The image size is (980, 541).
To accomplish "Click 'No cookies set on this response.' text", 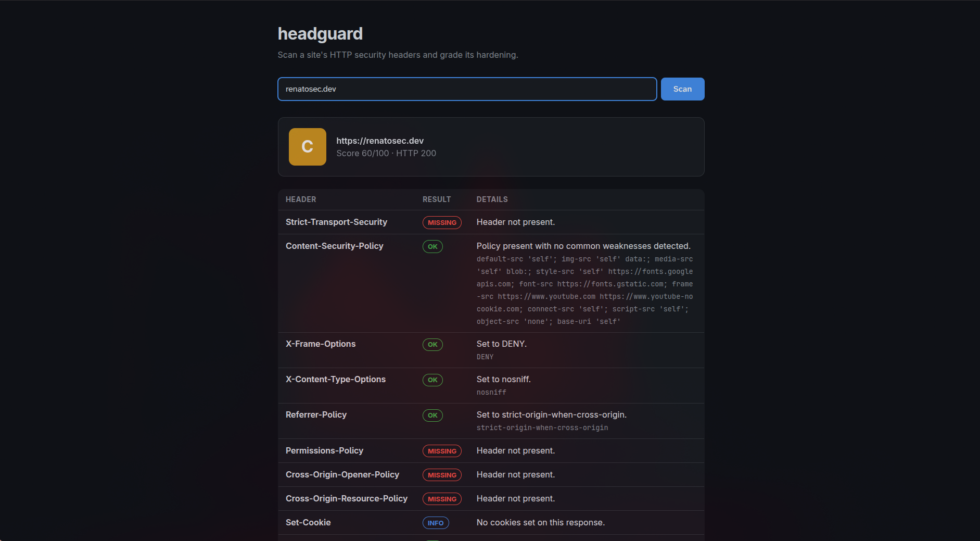I will pyautogui.click(x=541, y=522).
